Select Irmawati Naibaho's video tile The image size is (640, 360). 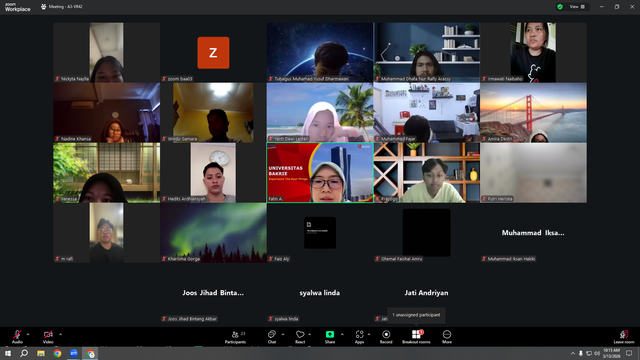pos(533,52)
